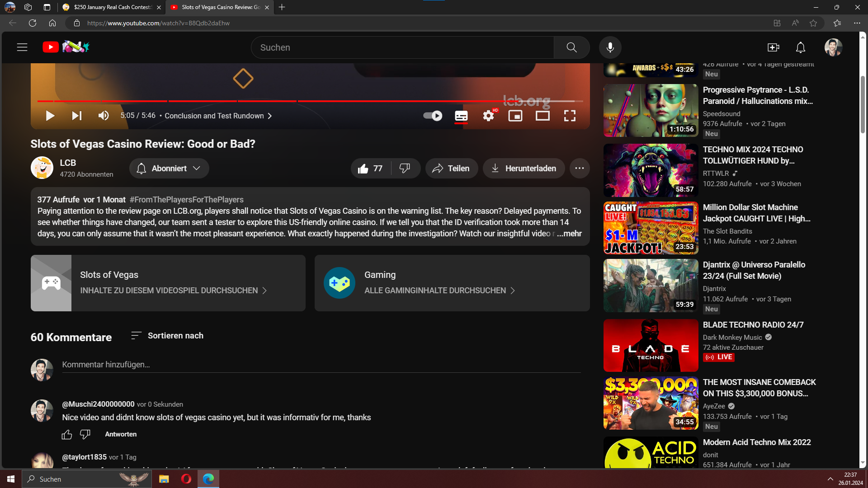
Task: Switch to theater mode
Action: coord(542,116)
